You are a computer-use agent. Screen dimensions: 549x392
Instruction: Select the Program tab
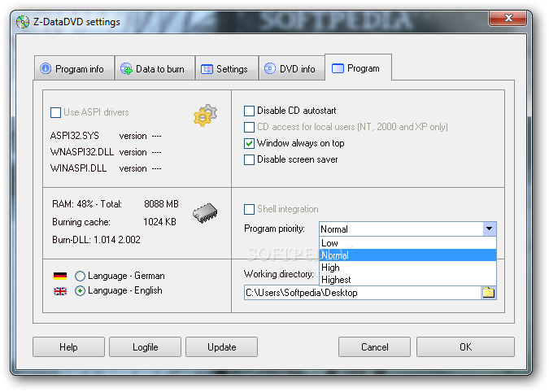click(x=358, y=68)
